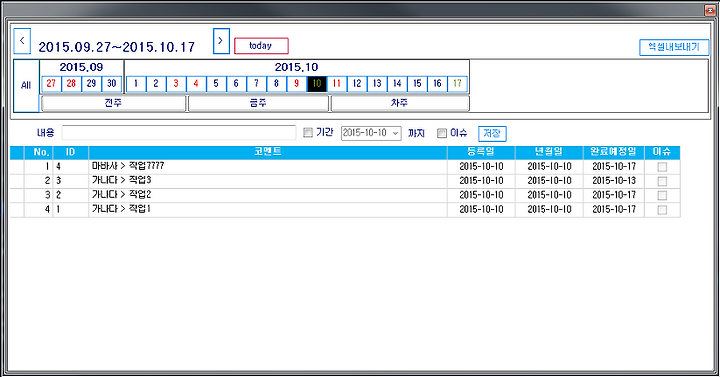The height and width of the screenshot is (377, 720).
Task: Toggle issue checkbox for 가나다 > 작업2
Action: [x=662, y=196]
